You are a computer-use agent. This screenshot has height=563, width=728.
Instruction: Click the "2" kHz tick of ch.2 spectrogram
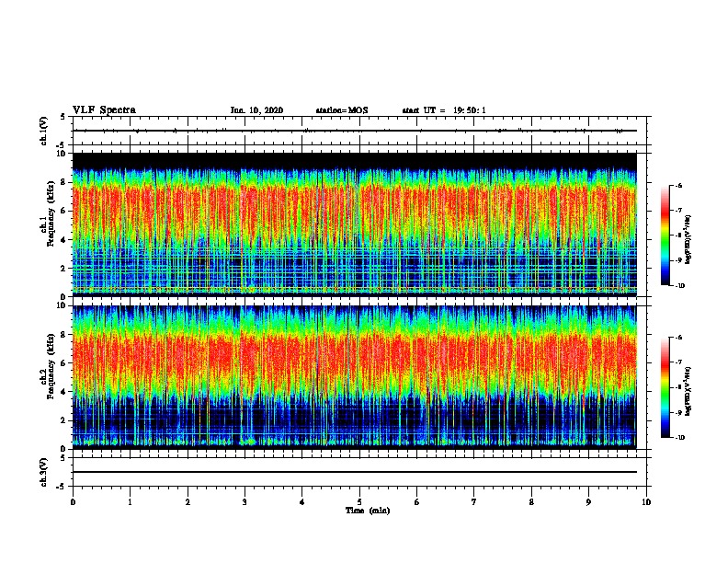[x=65, y=420]
